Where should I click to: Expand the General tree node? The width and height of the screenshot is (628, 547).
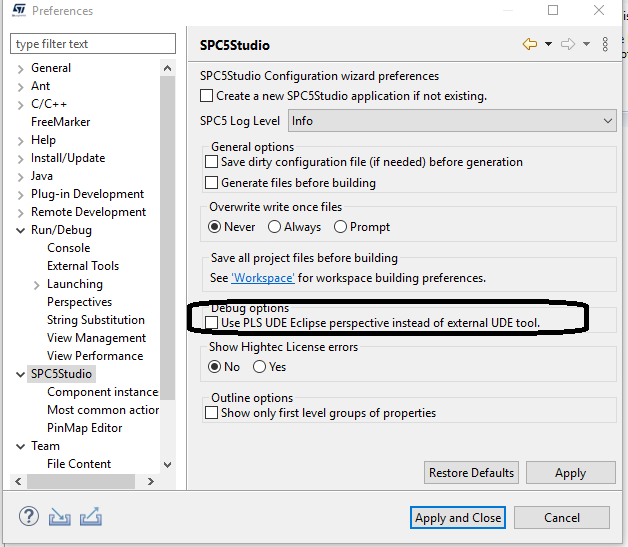click(20, 69)
